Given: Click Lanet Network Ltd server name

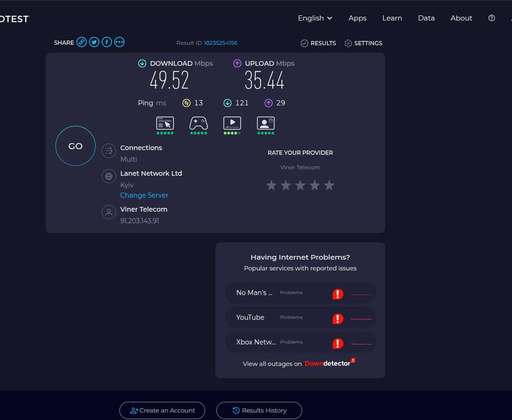Looking at the screenshot, I should tap(151, 173).
